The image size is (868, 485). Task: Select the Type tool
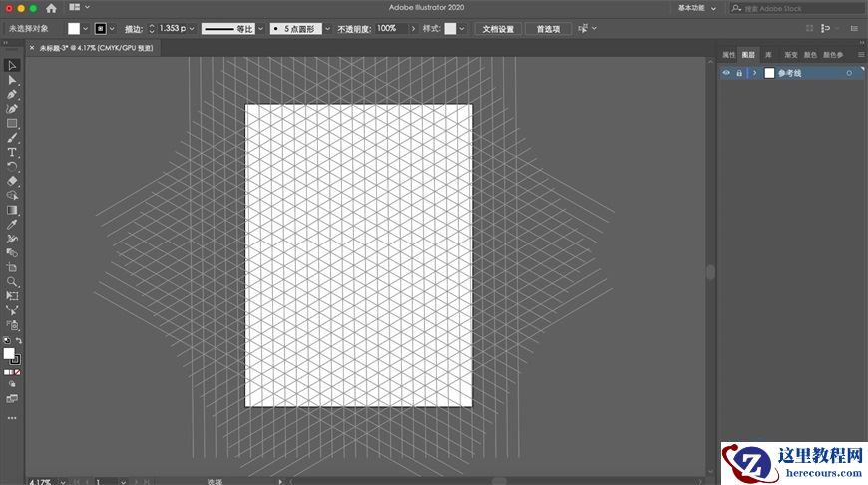pos(12,153)
